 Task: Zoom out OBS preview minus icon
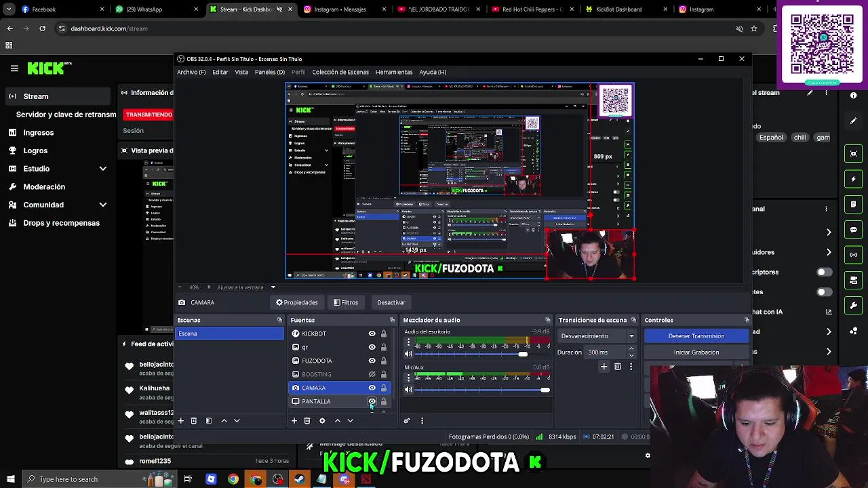[x=180, y=287]
